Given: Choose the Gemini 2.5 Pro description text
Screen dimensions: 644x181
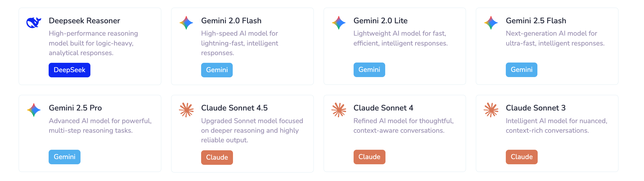Looking at the screenshot, I should (100, 126).
